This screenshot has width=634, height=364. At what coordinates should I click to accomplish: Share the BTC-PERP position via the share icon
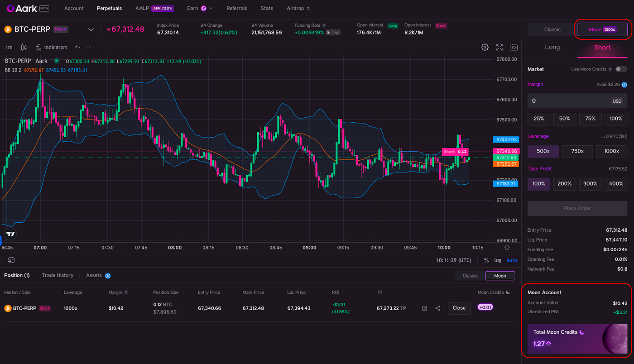tap(437, 308)
